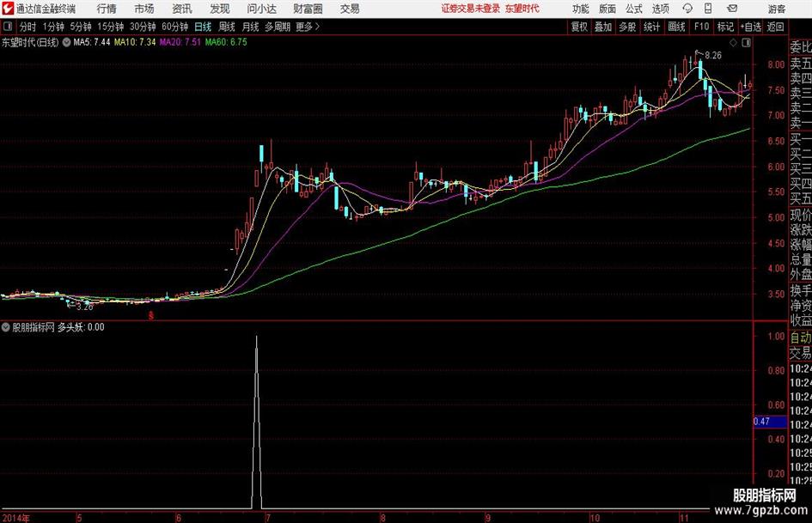Open the 功能 menu
Viewport: 812px width, 523px height.
pos(581,9)
